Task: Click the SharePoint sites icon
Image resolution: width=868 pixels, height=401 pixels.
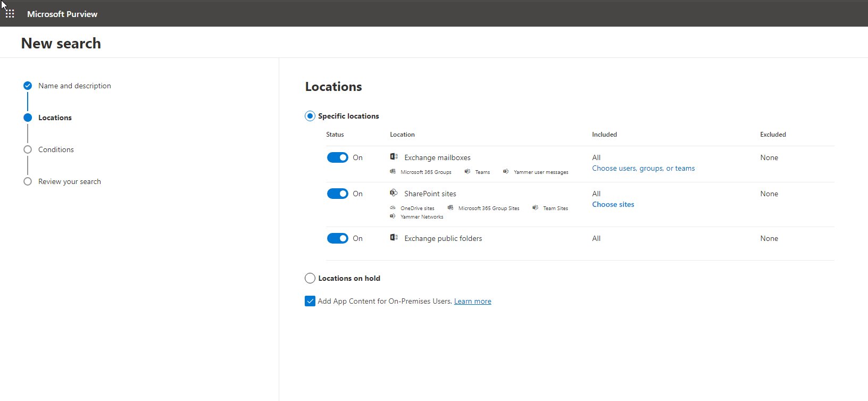Action: point(394,193)
